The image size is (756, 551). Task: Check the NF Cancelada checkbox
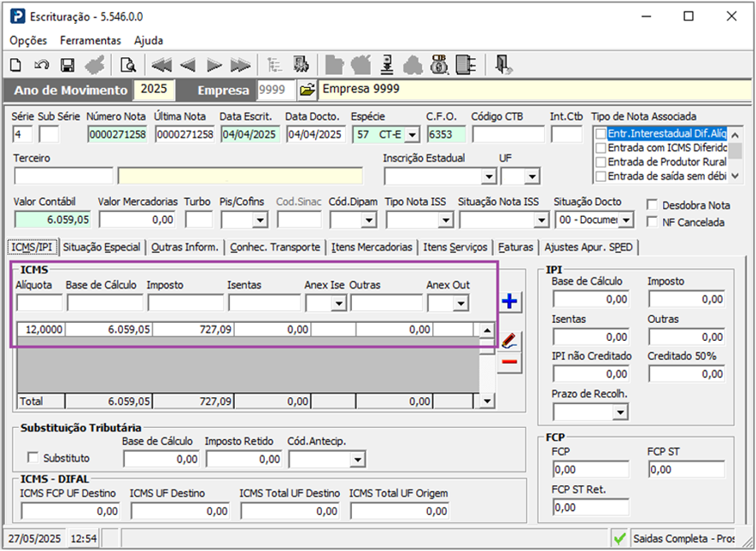point(653,222)
